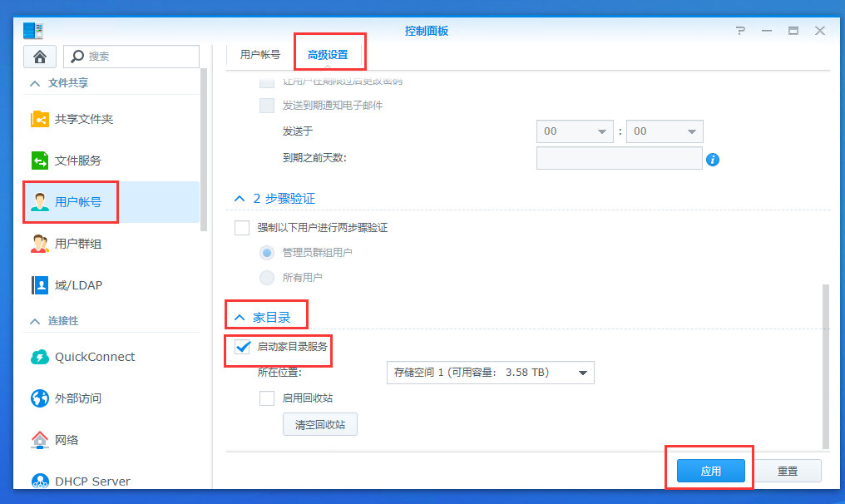Open Domain/LDAP (域/LDAP) icon
The height and width of the screenshot is (504, 845).
[40, 285]
